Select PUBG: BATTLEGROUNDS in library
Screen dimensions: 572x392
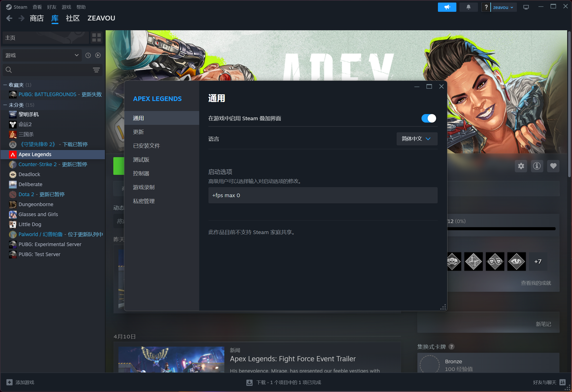(x=53, y=95)
